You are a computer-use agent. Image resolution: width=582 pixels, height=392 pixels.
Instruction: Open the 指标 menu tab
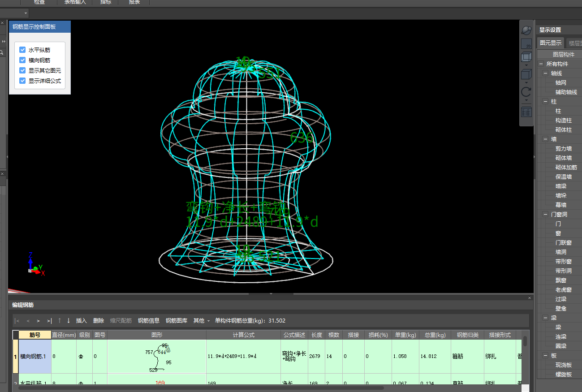click(x=106, y=2)
